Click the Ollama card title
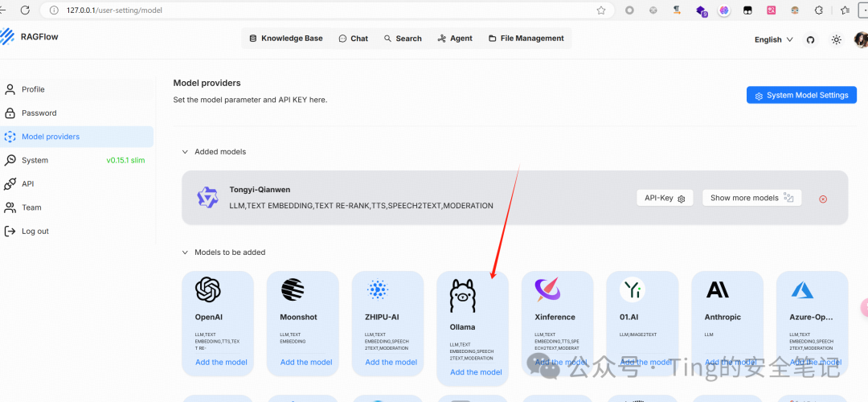Image resolution: width=868 pixels, height=402 pixels. 462,327
